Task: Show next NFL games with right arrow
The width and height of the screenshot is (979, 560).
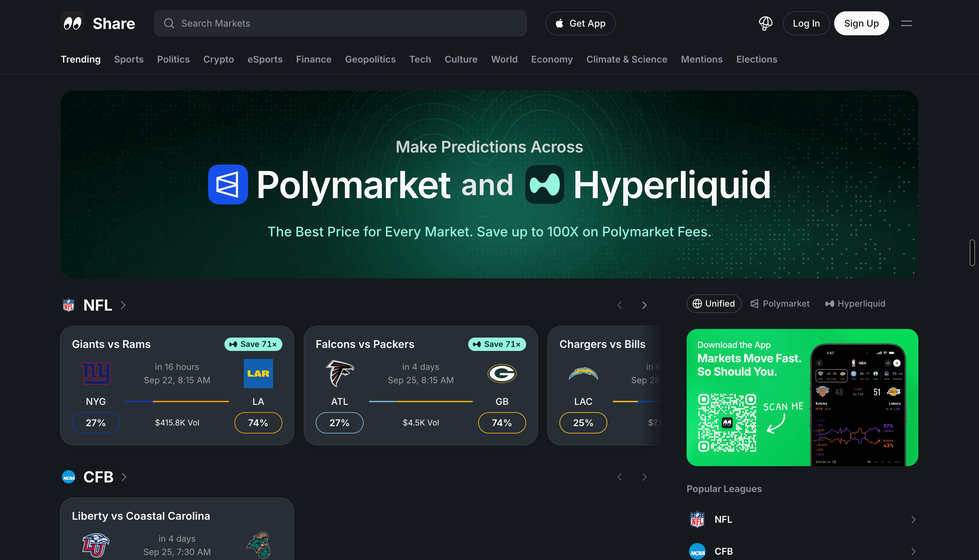Action: pos(644,305)
